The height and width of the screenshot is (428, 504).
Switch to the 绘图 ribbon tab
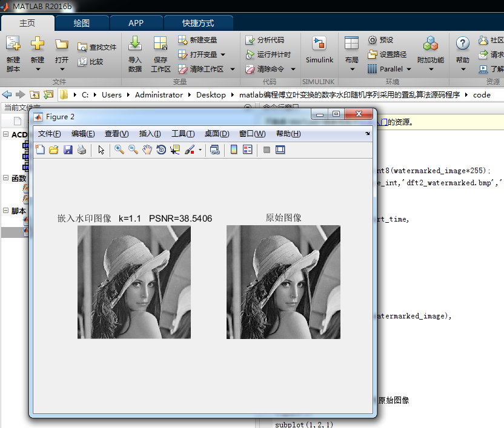pos(82,23)
